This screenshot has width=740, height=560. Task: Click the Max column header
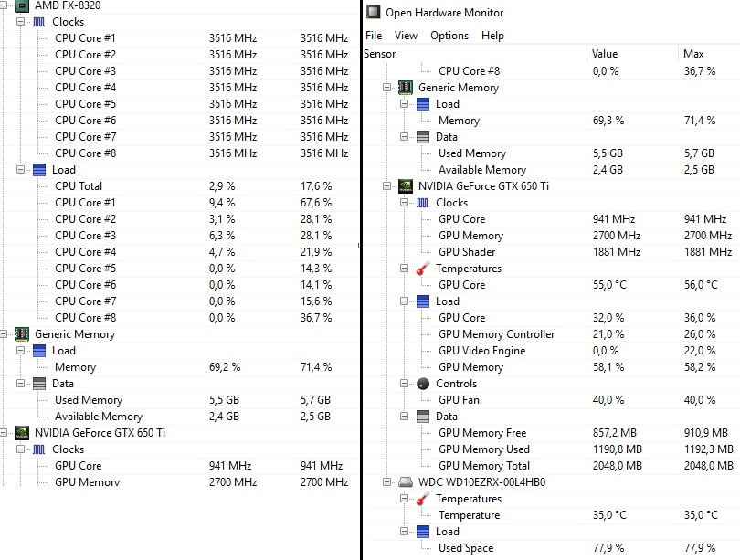click(693, 54)
